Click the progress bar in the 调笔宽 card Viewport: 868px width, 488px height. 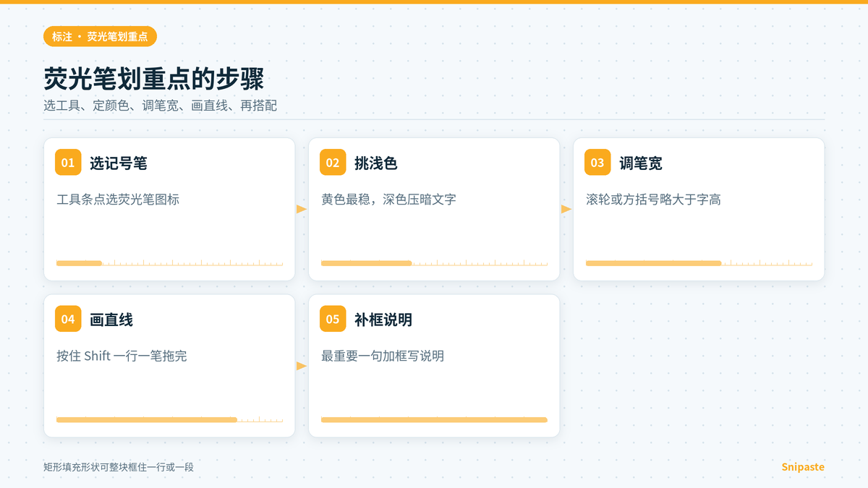699,263
